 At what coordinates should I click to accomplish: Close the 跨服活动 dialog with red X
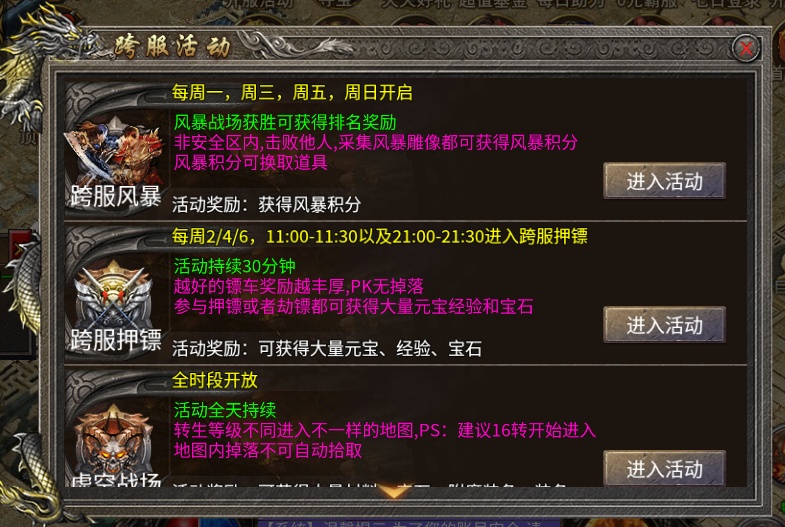[x=746, y=48]
